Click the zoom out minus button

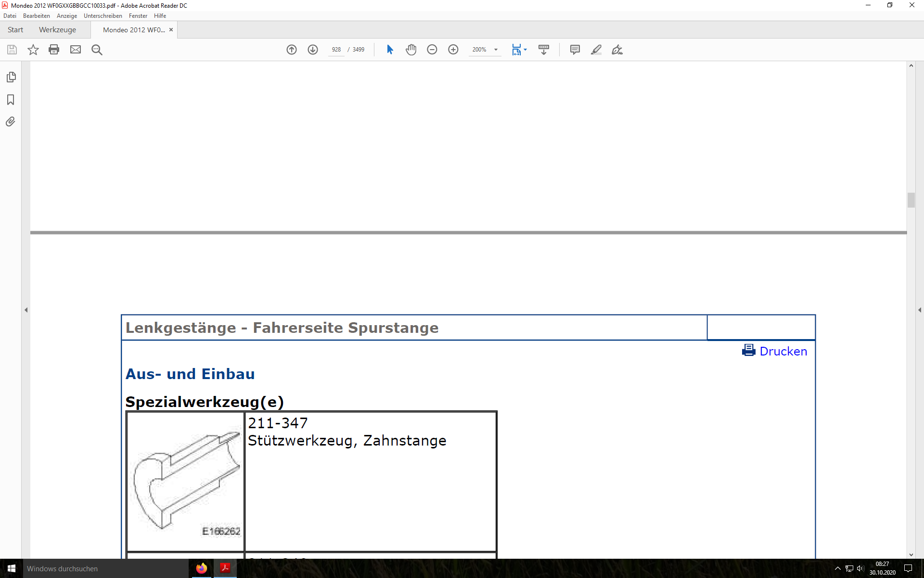pos(432,50)
